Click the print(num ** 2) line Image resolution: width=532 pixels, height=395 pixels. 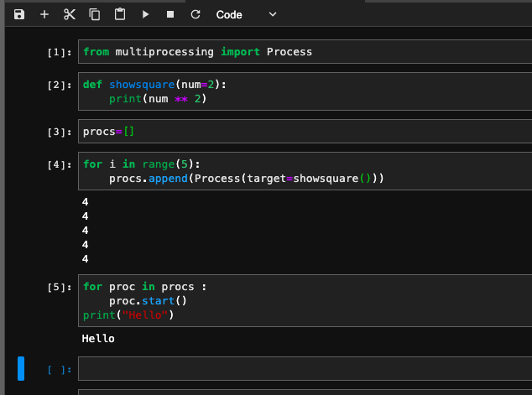[x=158, y=99]
